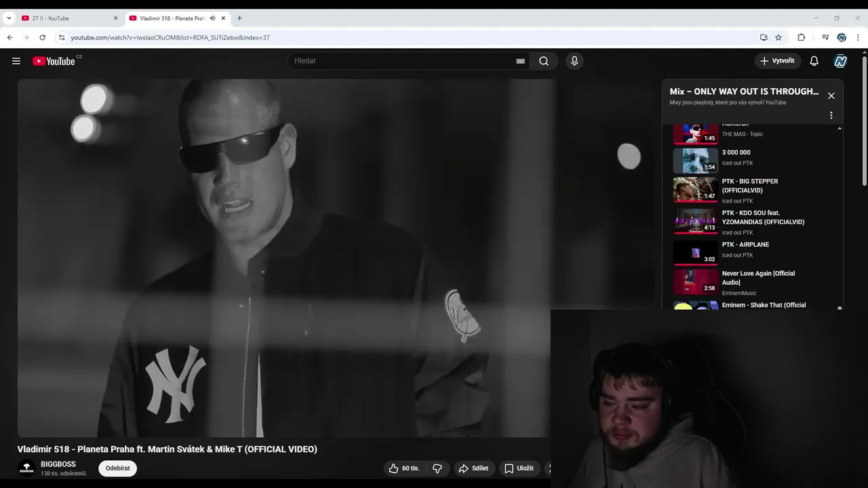
Task: Save video with Uložit button
Action: [x=519, y=468]
